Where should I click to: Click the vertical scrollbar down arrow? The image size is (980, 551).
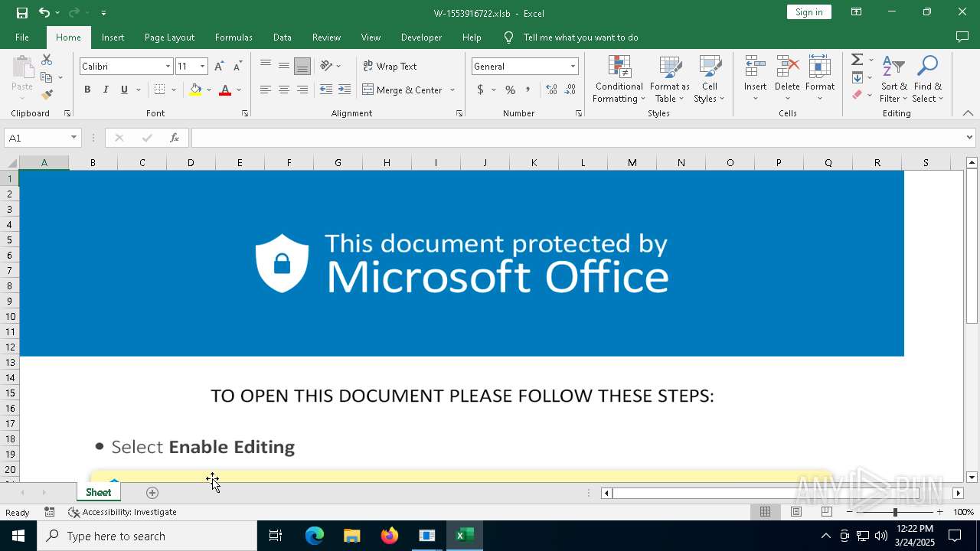pyautogui.click(x=972, y=478)
